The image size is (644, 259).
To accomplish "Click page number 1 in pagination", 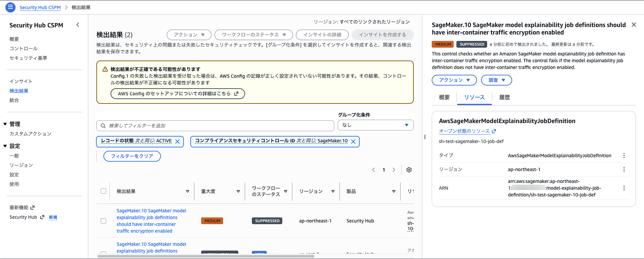I will pyautogui.click(x=384, y=170).
